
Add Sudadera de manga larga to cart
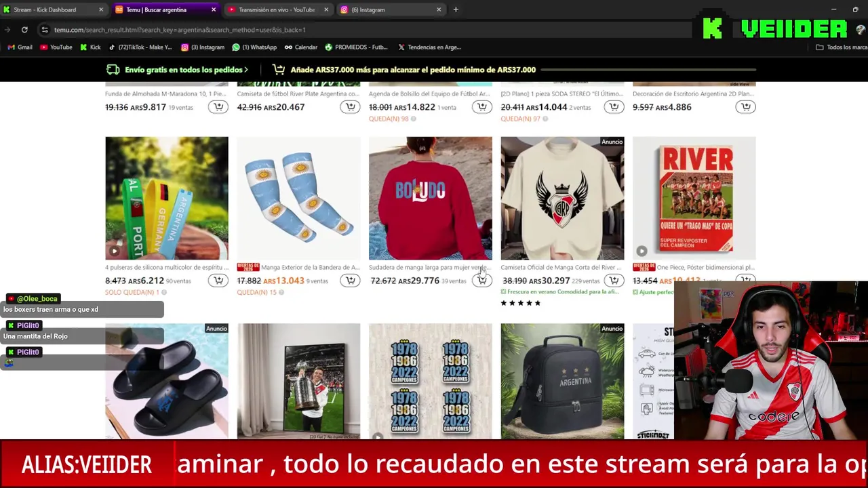tap(482, 281)
